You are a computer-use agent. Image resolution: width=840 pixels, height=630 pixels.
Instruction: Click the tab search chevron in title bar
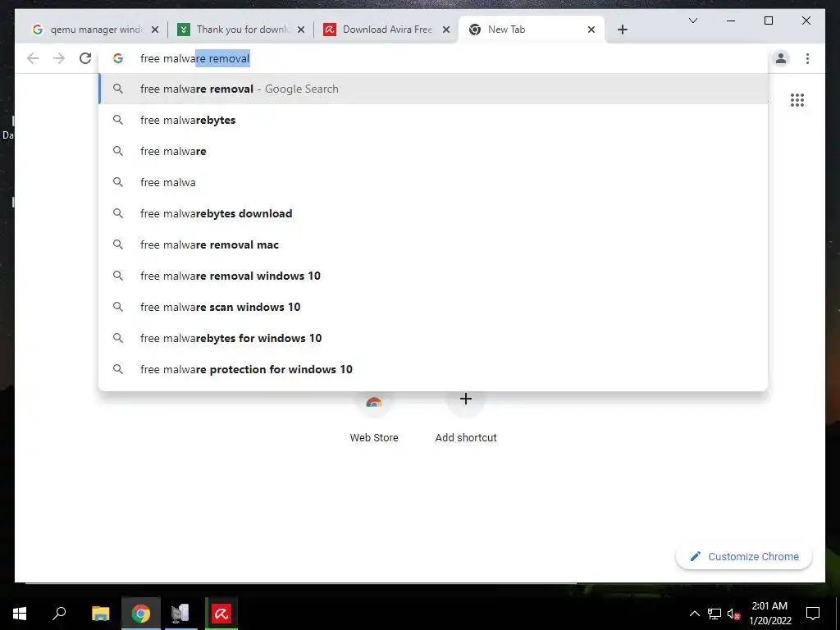click(692, 21)
